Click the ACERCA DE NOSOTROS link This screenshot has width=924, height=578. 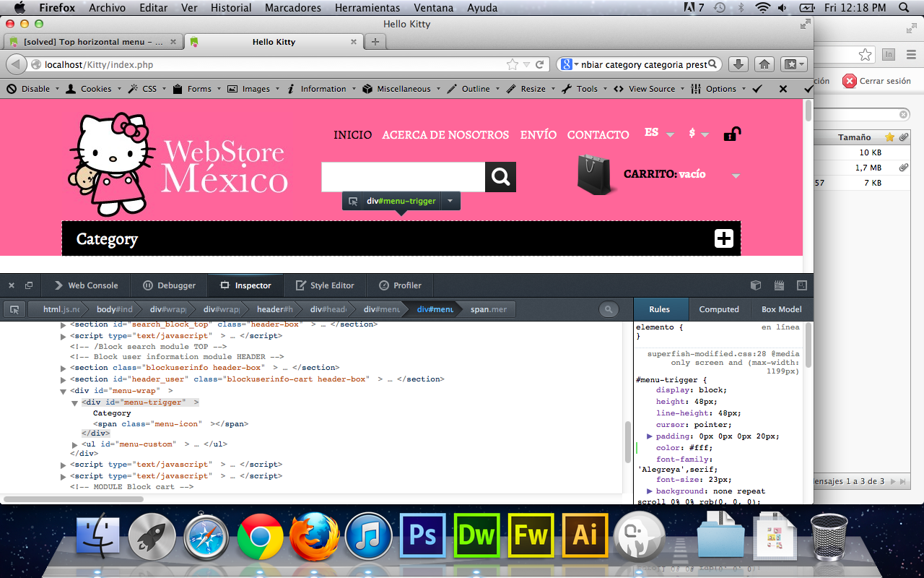click(x=445, y=134)
